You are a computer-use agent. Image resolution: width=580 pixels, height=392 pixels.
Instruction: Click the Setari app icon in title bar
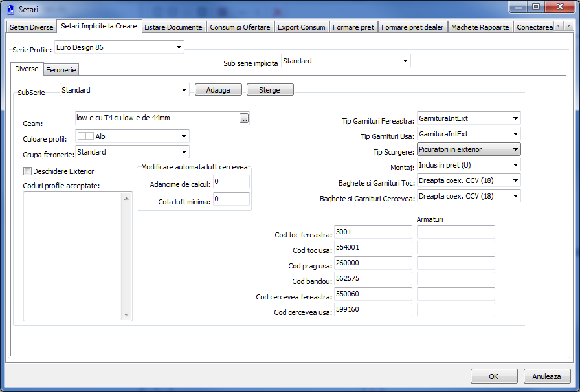click(10, 9)
